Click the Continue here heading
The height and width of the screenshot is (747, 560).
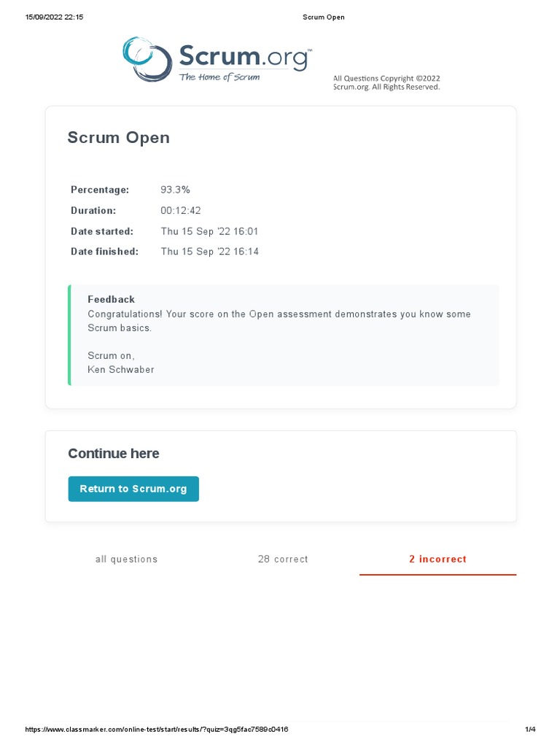click(113, 454)
